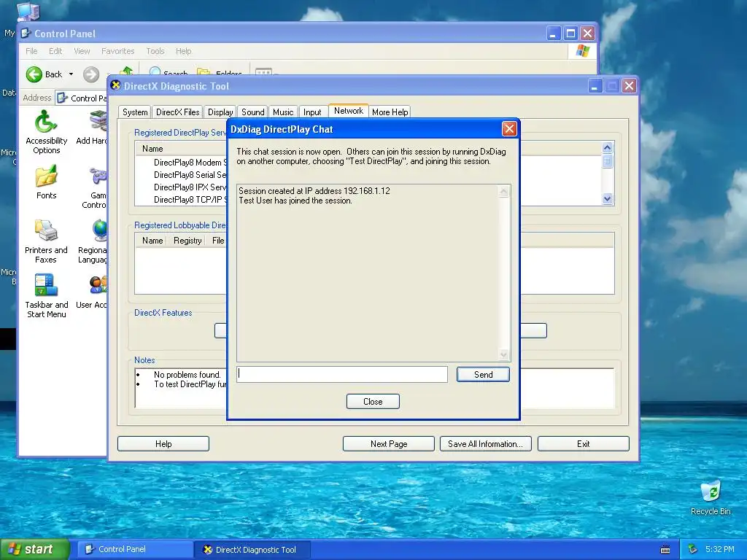
Task: Click the system tray network icon
Action: [693, 550]
